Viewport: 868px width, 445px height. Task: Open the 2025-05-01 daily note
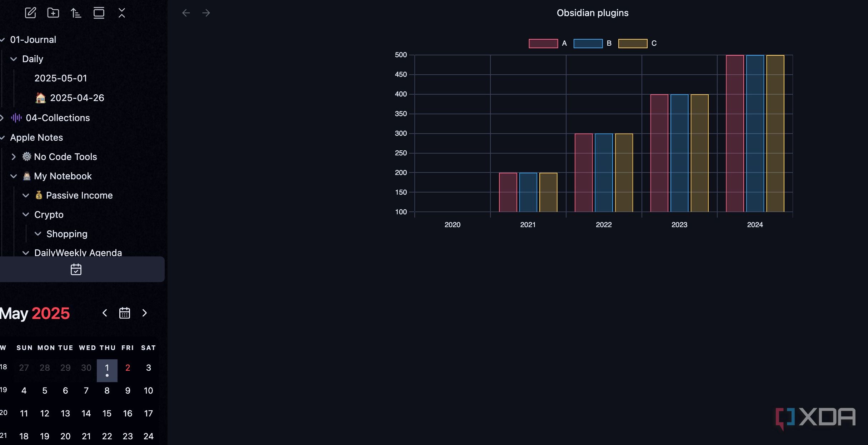coord(61,78)
